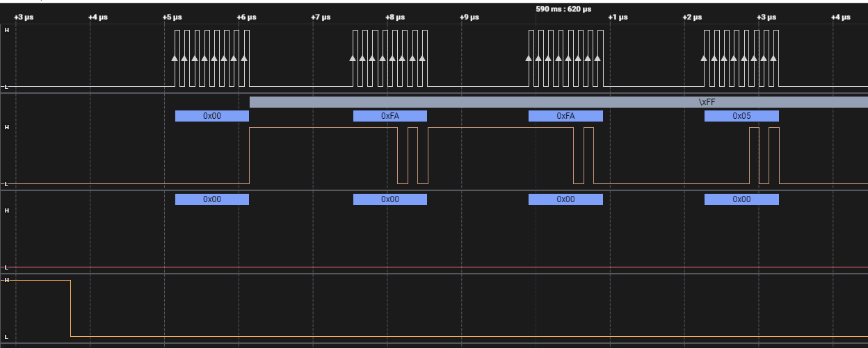
Task: Click the +5 µs ruler tick label
Action: click(172, 17)
